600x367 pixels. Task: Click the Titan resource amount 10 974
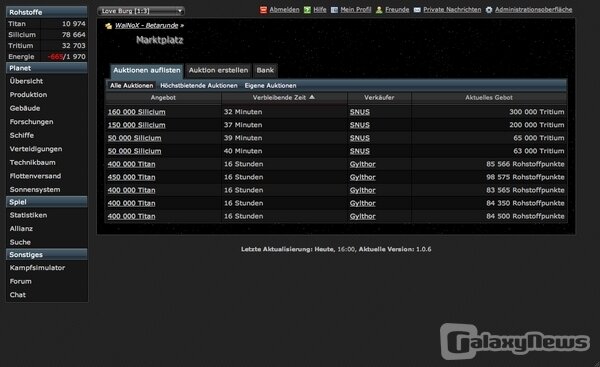74,24
